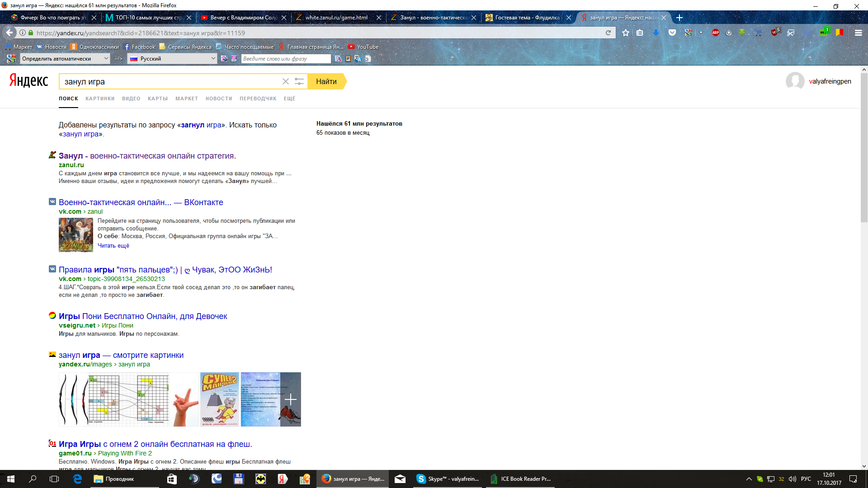Switch to the 'ВИДЕО' search tab
868x488 pixels.
(x=131, y=99)
